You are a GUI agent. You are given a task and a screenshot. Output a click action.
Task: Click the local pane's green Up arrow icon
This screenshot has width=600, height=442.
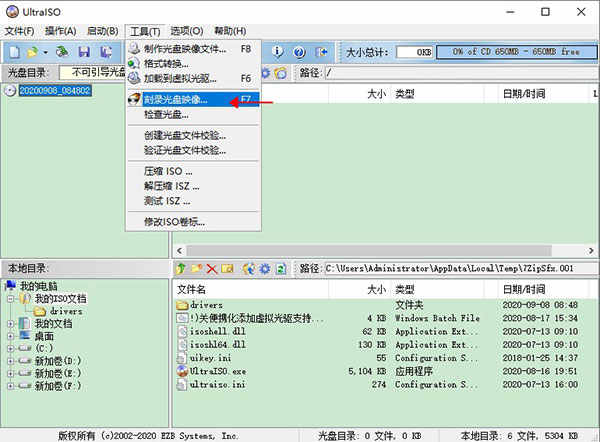click(x=181, y=269)
